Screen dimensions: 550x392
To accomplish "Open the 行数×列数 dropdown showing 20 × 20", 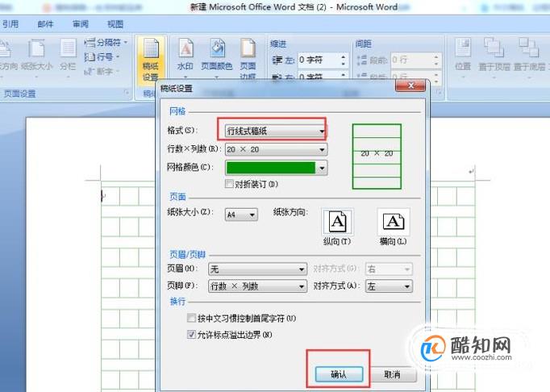I will (x=276, y=149).
